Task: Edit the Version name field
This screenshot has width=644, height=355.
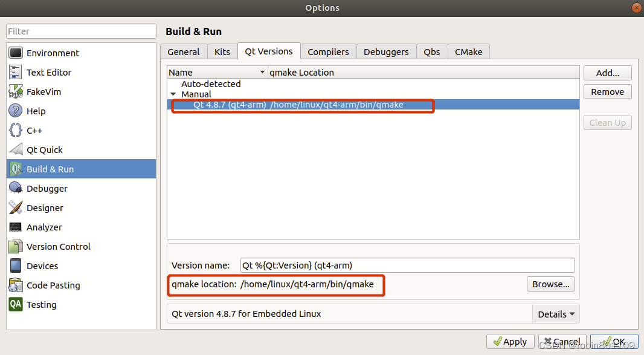Action: coord(407,265)
